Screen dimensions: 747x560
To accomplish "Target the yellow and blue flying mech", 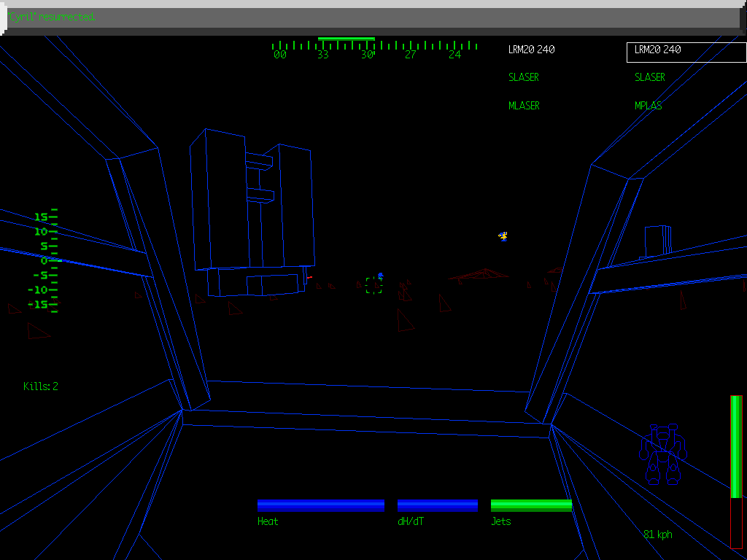I will (x=503, y=236).
